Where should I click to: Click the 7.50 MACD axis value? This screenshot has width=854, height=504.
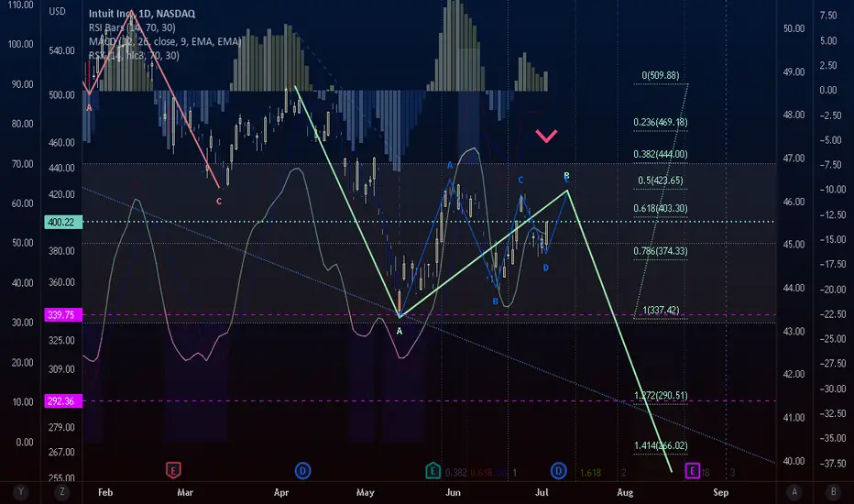(x=828, y=16)
